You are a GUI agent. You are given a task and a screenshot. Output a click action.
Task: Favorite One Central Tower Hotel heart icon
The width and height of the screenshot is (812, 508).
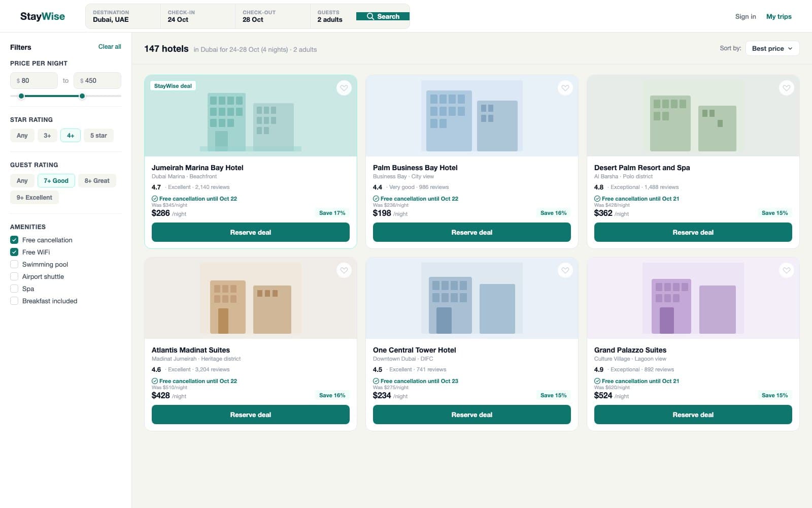(x=565, y=270)
